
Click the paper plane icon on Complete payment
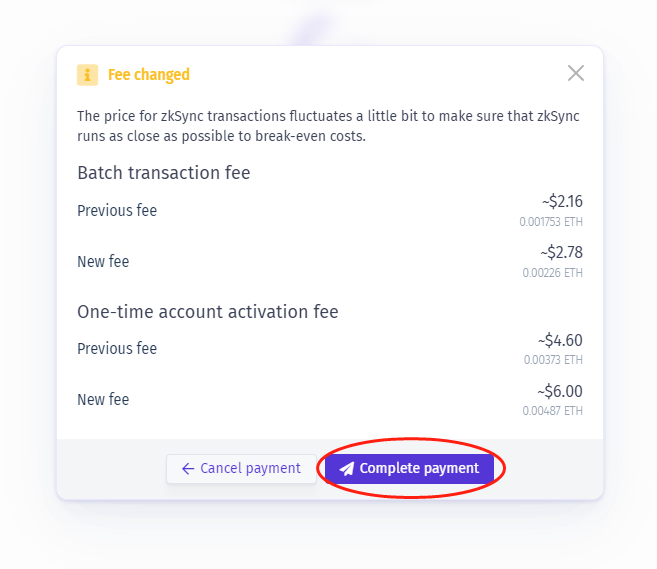click(346, 468)
